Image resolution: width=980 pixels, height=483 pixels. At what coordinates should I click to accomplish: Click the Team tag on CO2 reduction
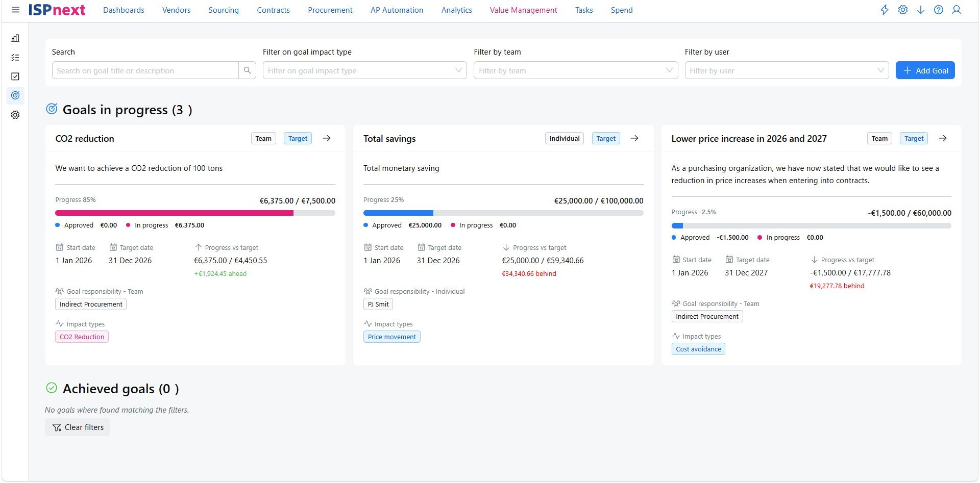tap(263, 138)
